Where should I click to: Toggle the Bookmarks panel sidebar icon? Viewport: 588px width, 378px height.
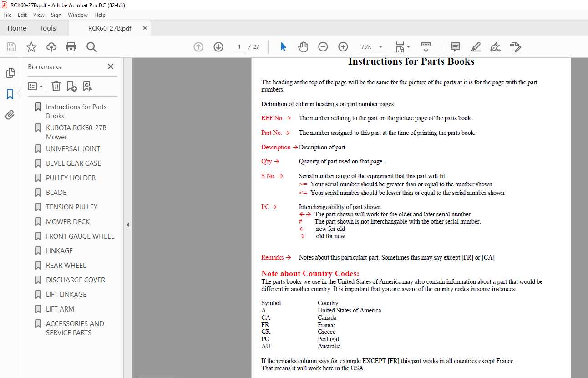(x=10, y=94)
